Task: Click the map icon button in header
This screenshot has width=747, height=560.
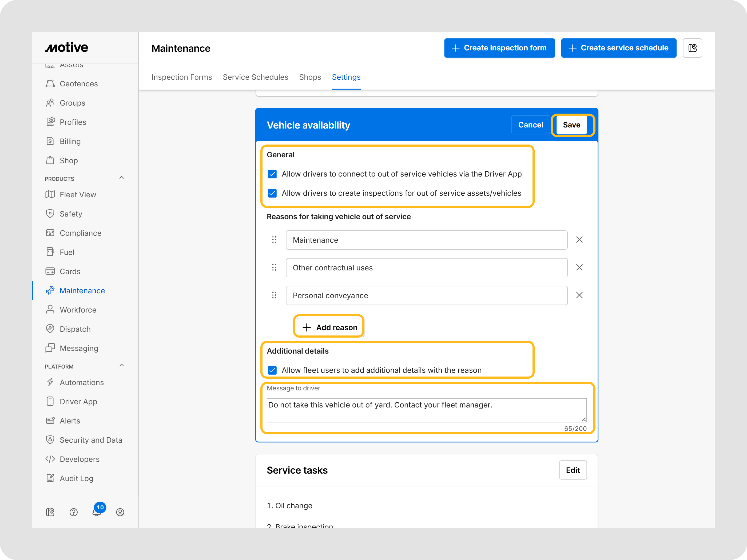Action: 692,48
